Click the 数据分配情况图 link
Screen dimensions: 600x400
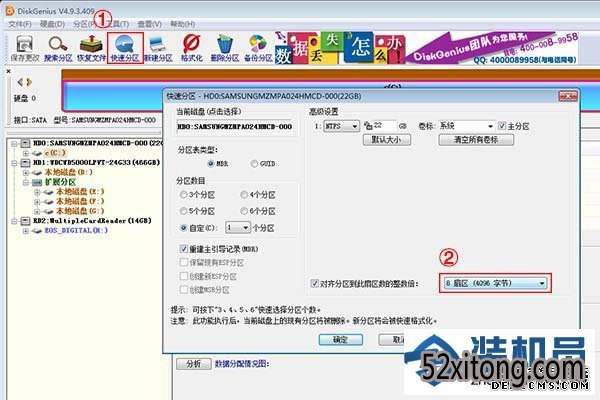(242, 364)
